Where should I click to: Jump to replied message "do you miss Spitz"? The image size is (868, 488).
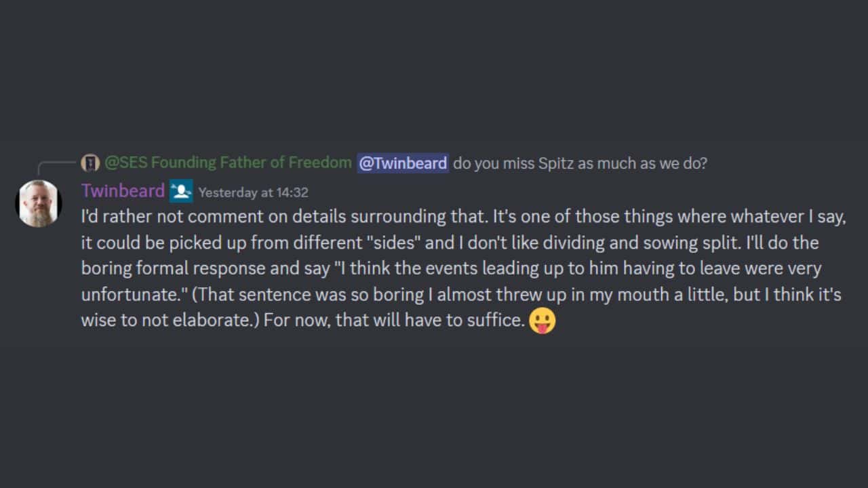click(580, 163)
